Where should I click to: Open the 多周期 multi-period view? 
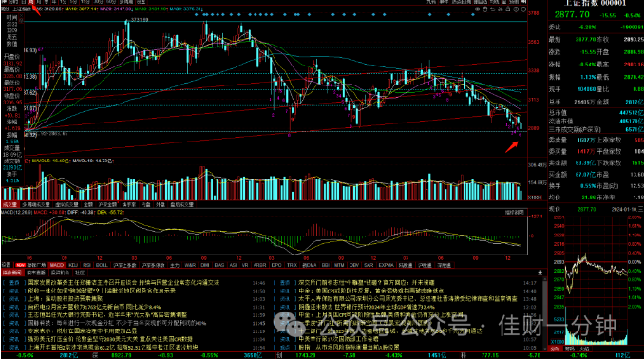pyautogui.click(x=126, y=2)
